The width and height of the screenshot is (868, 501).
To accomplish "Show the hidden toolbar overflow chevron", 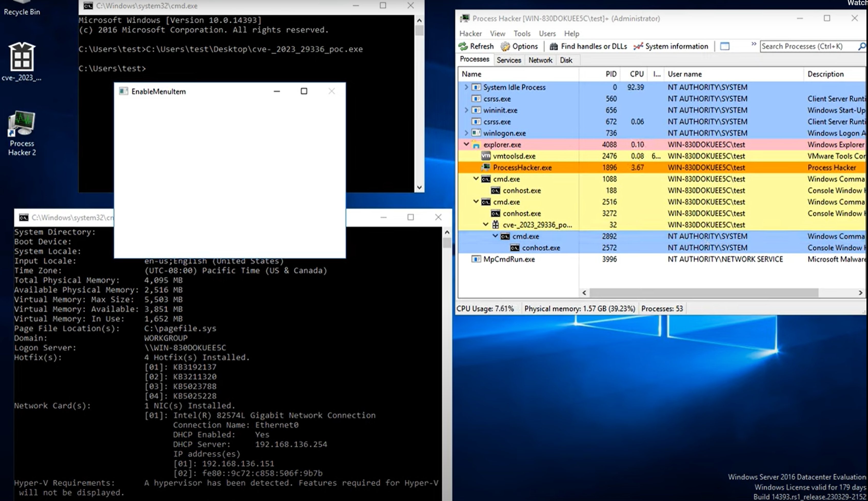I will point(754,44).
